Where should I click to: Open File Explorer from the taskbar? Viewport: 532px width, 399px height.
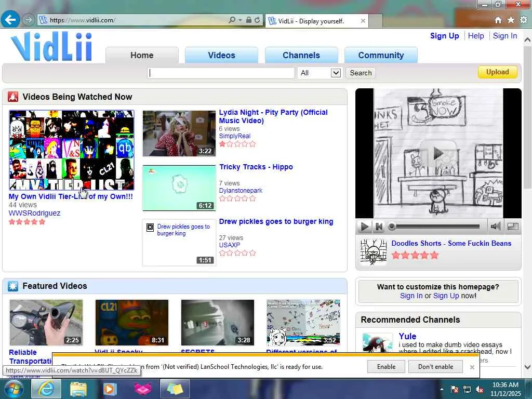click(x=78, y=389)
